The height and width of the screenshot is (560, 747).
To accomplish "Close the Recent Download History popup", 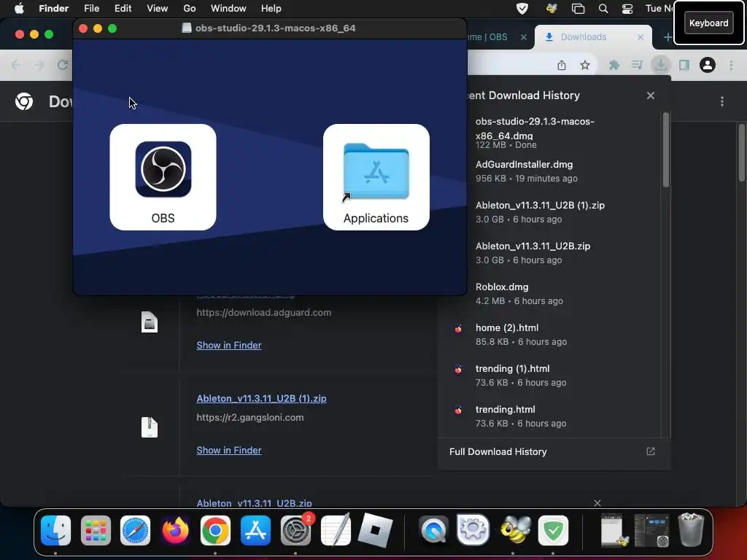I will click(x=651, y=96).
